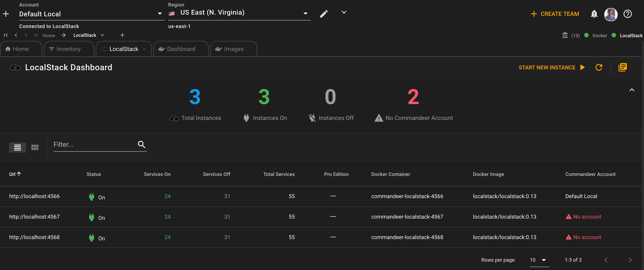644x270 pixels.
Task: Click LocalStack status indicator in top right
Action: (627, 36)
